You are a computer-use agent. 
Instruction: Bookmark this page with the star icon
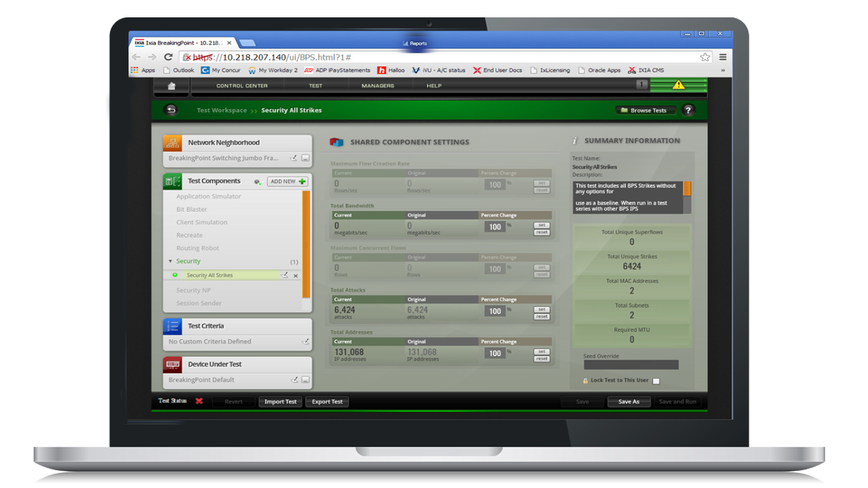(705, 57)
